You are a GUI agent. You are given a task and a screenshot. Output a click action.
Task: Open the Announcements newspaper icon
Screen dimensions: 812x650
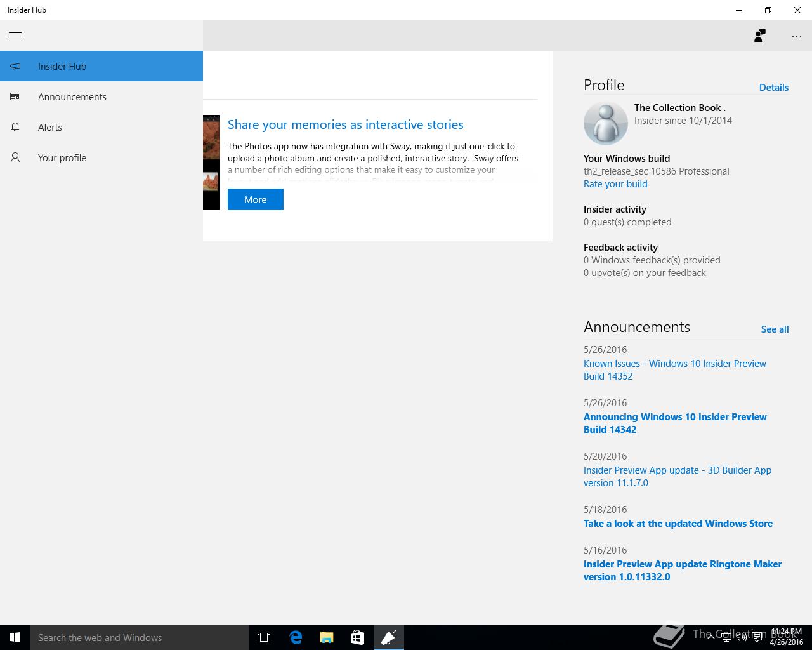point(15,96)
